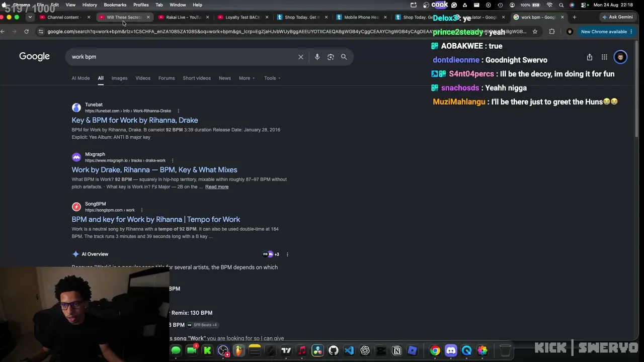Open the History menu
This screenshot has width=644, height=362.
coord(90,5)
